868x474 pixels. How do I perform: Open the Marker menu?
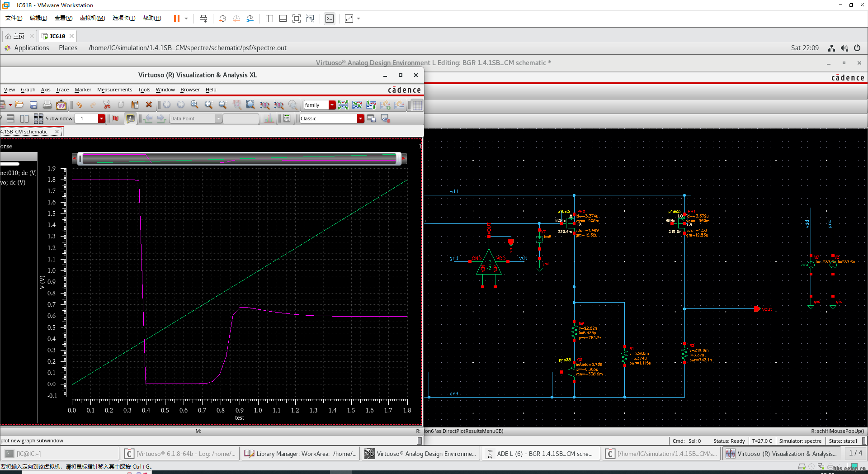83,90
